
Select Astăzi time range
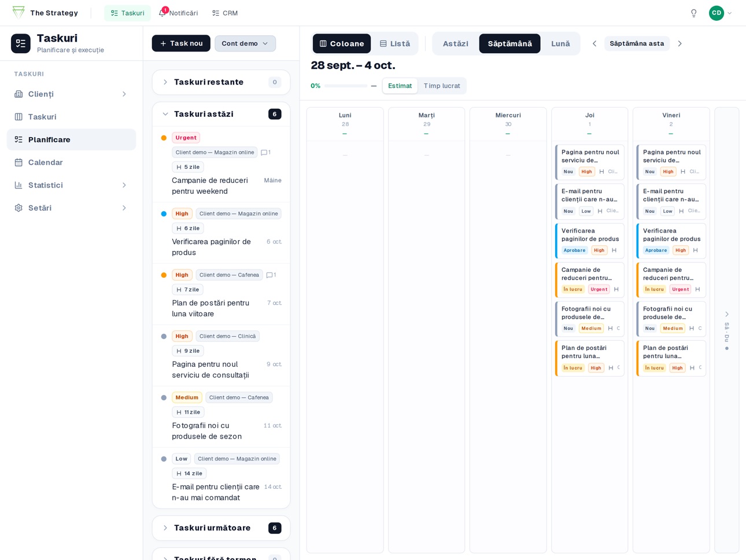[x=456, y=43]
